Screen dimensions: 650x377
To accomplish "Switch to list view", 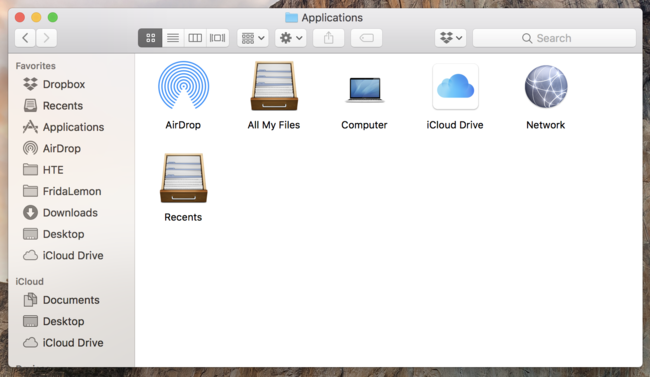I will (173, 38).
